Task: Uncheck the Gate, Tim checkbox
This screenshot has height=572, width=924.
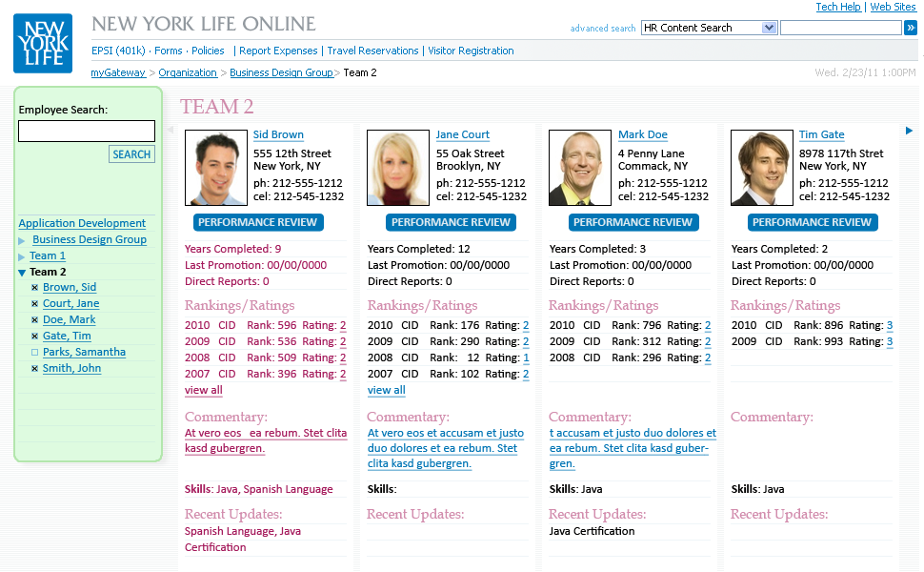Action: coord(34,337)
